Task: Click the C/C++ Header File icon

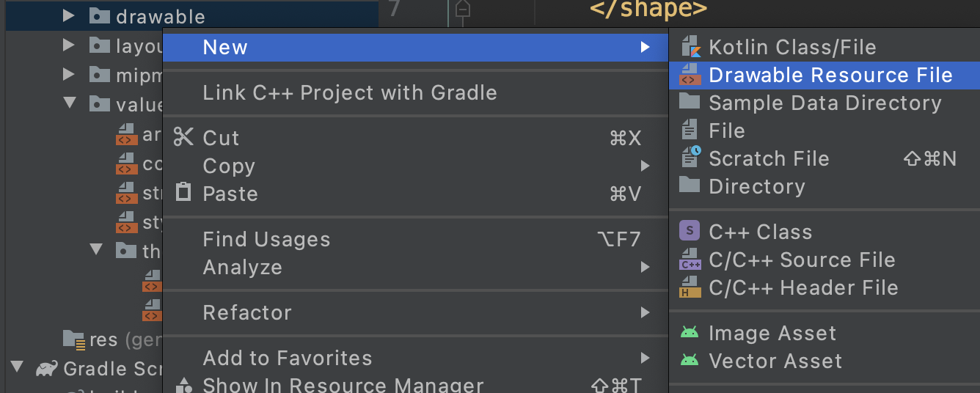Action: [x=690, y=287]
